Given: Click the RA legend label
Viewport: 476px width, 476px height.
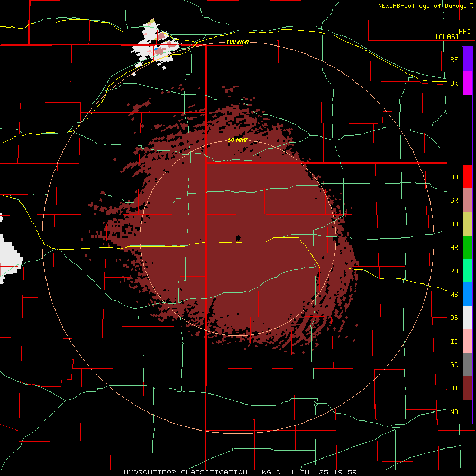Looking at the screenshot, I should pyautogui.click(x=454, y=271).
